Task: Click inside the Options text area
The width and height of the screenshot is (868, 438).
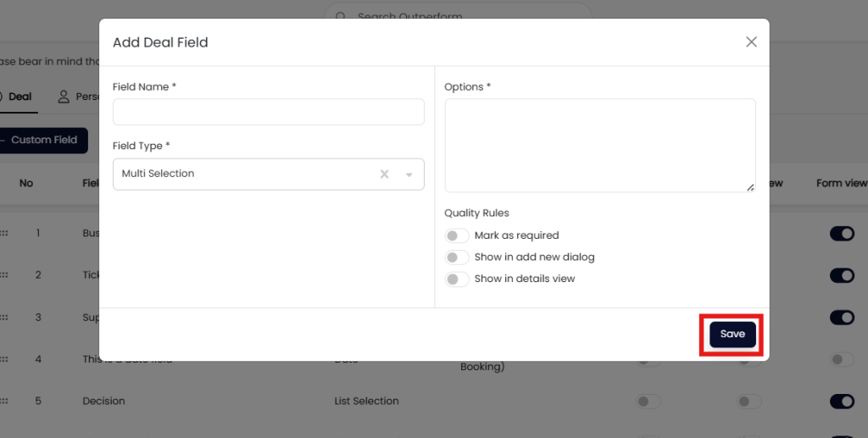Action: [599, 145]
